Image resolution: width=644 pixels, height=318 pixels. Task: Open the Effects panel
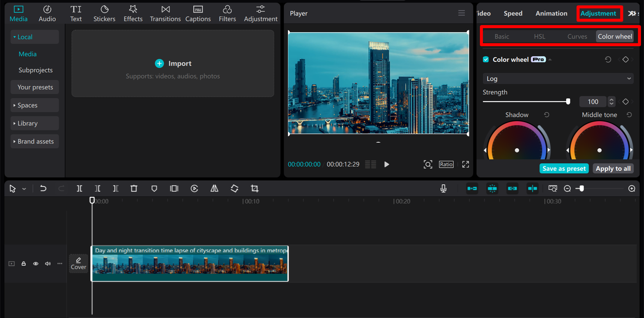pyautogui.click(x=133, y=14)
